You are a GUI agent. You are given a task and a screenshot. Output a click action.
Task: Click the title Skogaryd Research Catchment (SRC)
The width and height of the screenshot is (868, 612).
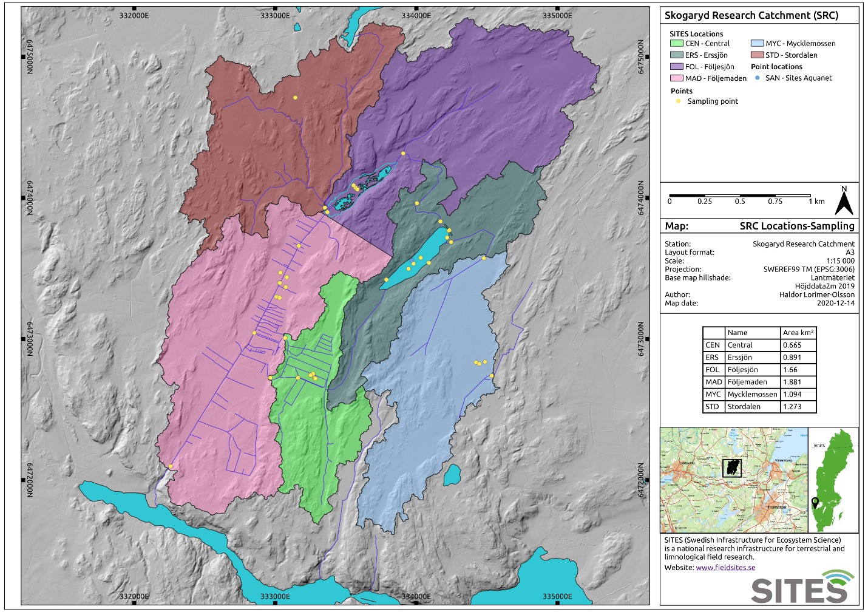(x=751, y=15)
